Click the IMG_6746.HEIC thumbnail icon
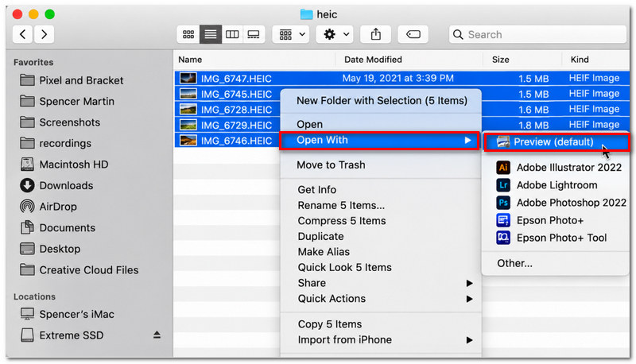The image size is (636, 364). 188,140
